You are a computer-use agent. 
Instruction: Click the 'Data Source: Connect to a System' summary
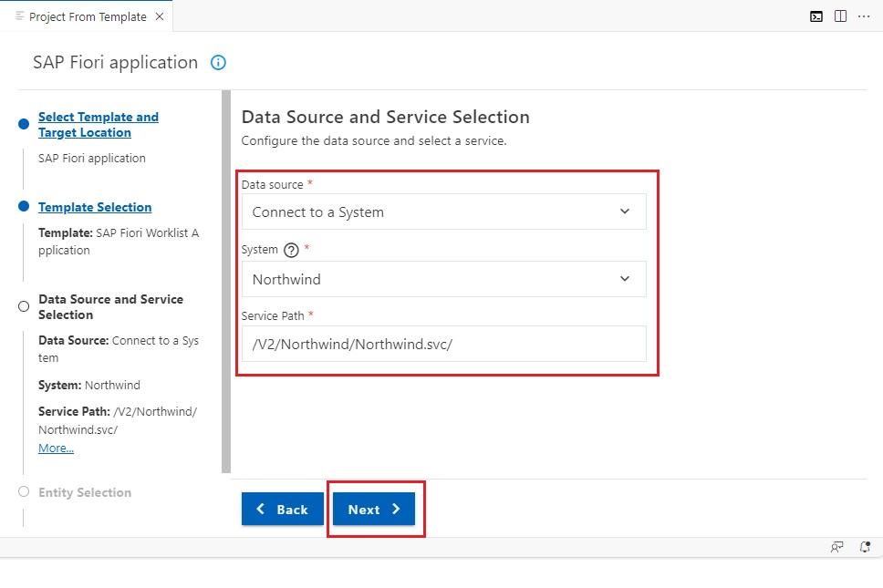coord(119,349)
